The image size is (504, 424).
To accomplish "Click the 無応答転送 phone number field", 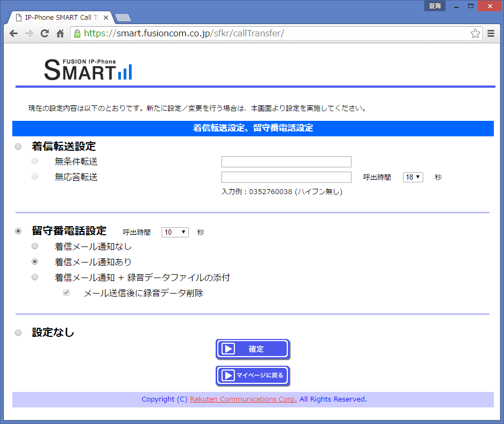I will 286,177.
